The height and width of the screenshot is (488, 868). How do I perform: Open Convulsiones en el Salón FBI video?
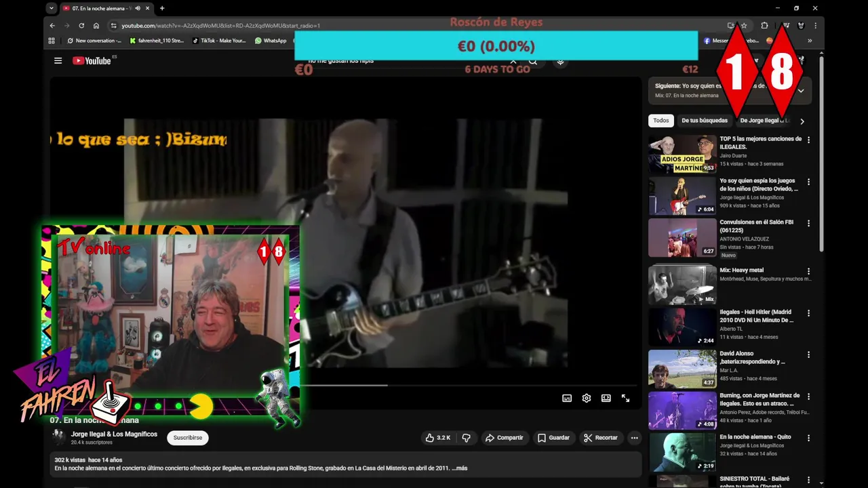click(x=682, y=237)
